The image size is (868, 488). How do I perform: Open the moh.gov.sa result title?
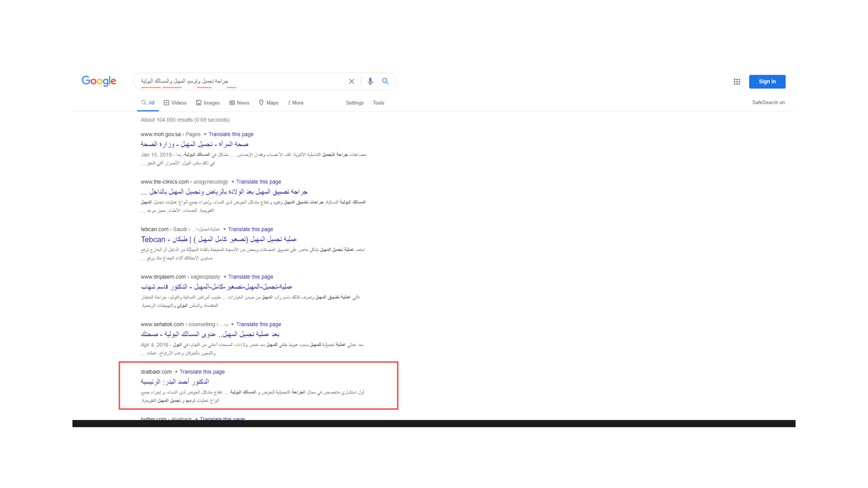[194, 144]
